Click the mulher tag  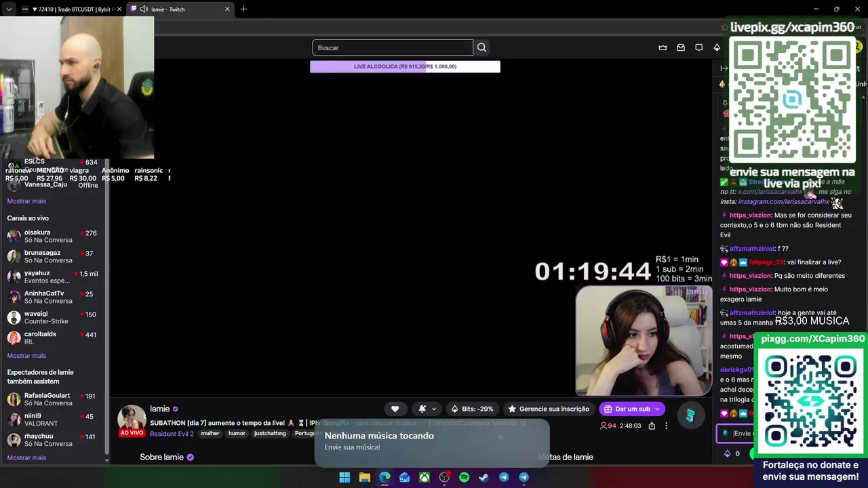tap(210, 433)
